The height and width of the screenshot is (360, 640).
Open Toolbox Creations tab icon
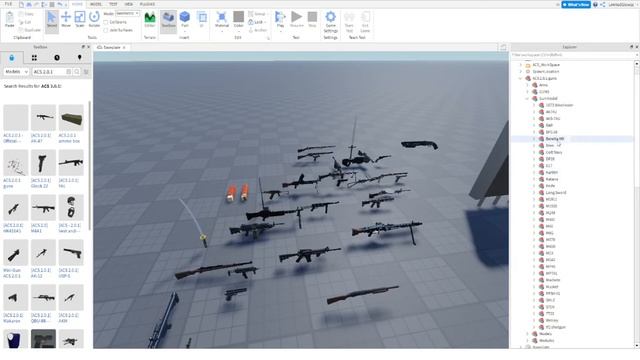(80, 58)
